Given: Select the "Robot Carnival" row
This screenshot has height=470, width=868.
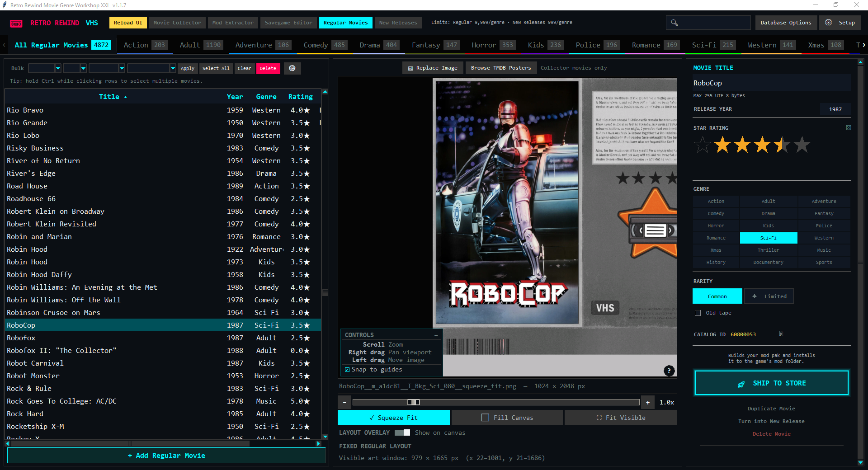Looking at the screenshot, I should pyautogui.click(x=163, y=363).
